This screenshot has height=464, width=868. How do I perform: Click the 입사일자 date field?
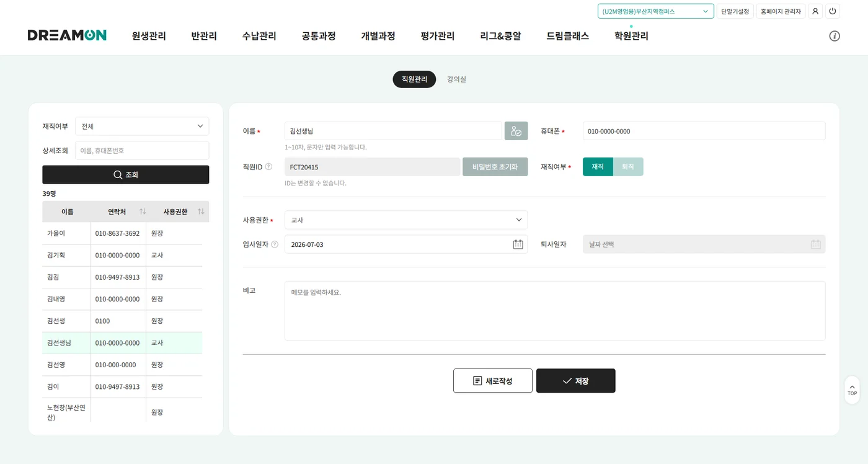click(x=406, y=244)
